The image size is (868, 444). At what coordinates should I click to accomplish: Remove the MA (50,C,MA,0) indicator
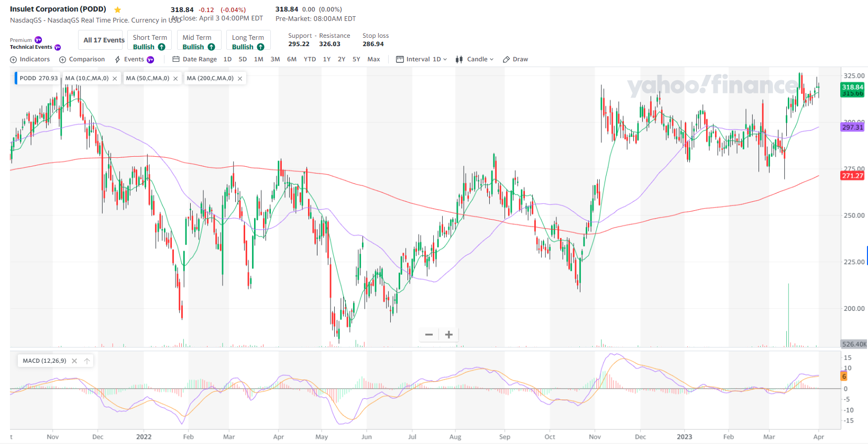click(175, 79)
